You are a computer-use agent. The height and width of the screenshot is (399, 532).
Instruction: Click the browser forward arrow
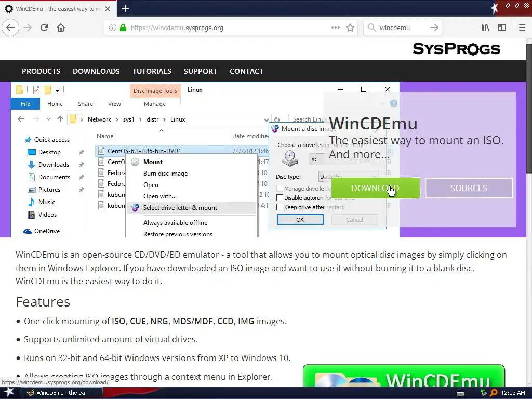[28, 28]
